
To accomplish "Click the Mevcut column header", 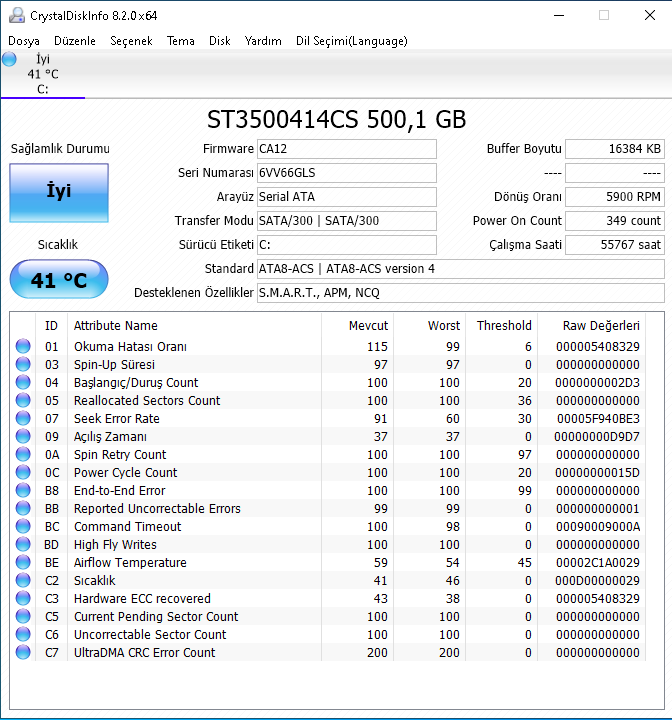I will [x=357, y=326].
